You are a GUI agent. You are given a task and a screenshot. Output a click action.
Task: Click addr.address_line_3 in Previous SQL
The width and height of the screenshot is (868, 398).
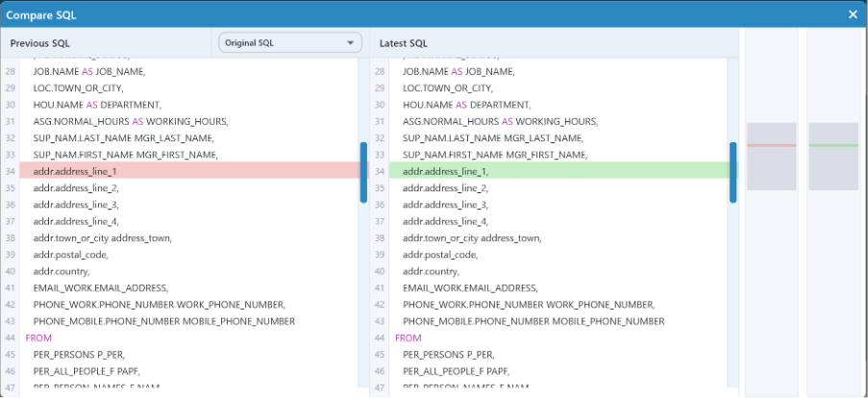point(76,205)
